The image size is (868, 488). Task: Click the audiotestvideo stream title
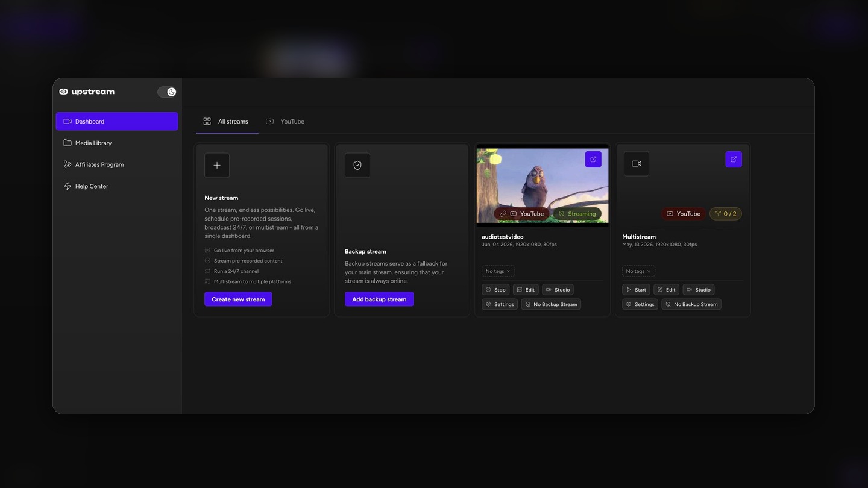click(503, 237)
